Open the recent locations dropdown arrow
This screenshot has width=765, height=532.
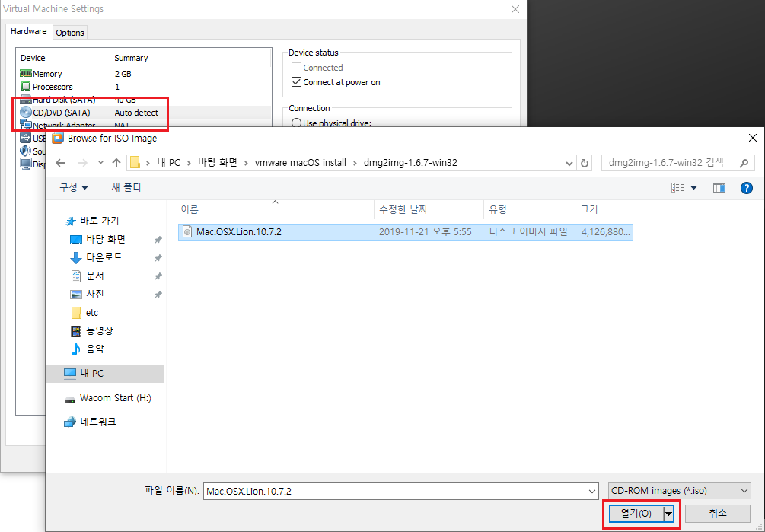(x=100, y=163)
